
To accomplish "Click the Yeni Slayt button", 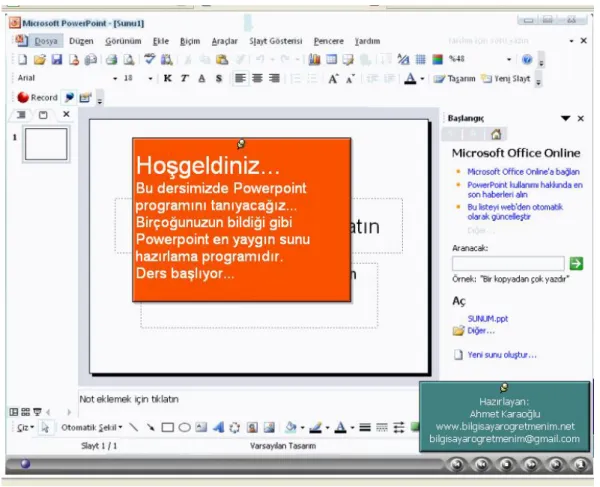I will (506, 79).
